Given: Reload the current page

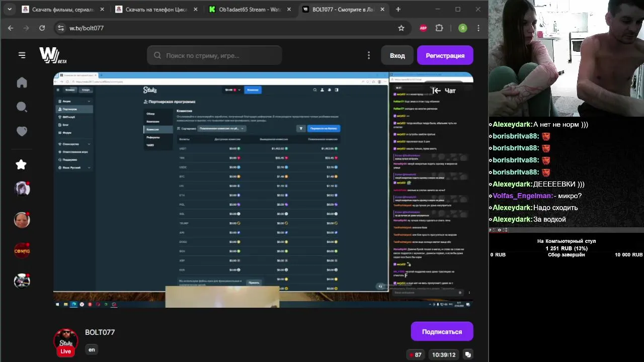Looking at the screenshot, I should click(x=42, y=28).
